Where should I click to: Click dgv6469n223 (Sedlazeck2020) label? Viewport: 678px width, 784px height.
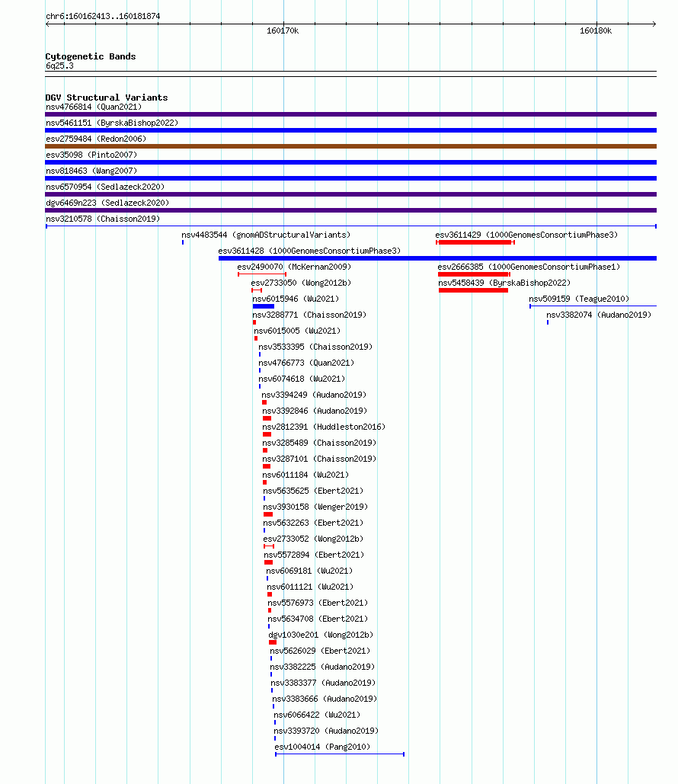click(107, 203)
